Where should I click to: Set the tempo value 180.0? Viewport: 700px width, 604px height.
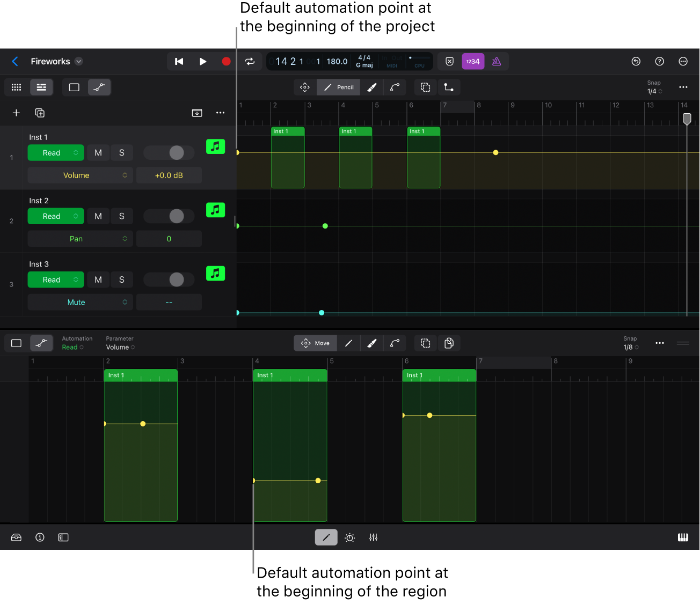[337, 62]
